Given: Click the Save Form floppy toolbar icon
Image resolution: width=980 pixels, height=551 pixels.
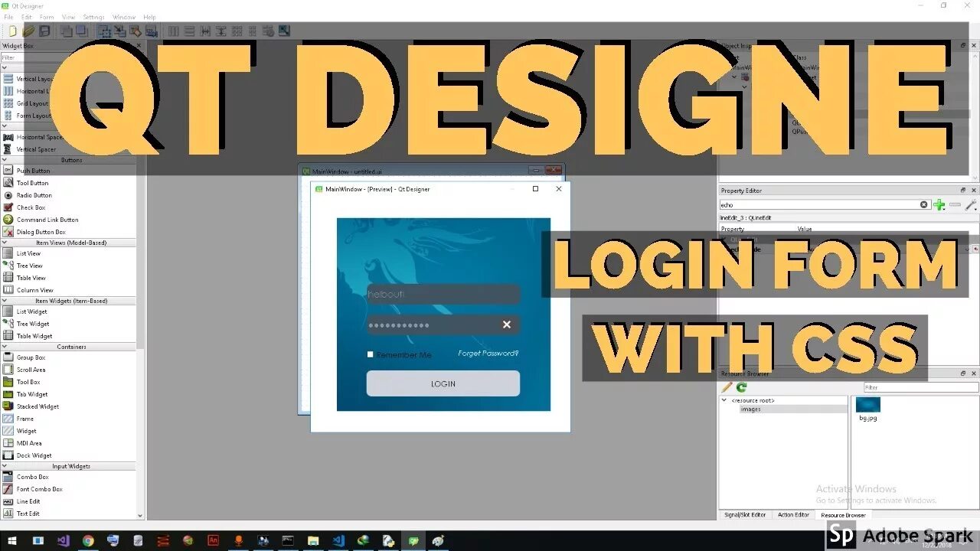Looking at the screenshot, I should (x=44, y=31).
